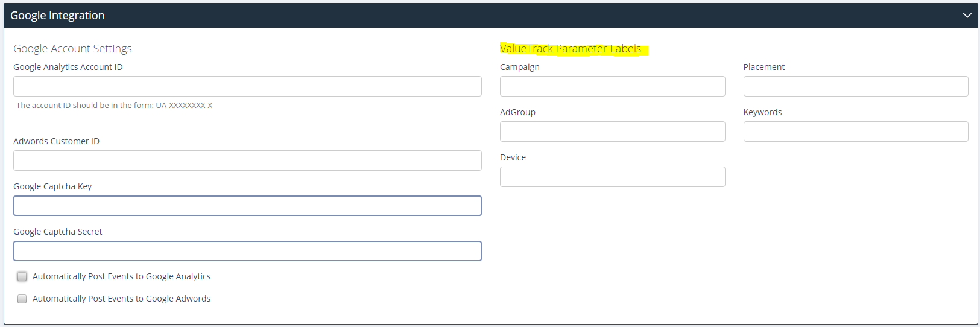The height and width of the screenshot is (327, 980).
Task: Focus the Google Analytics Account ID field
Action: pyautogui.click(x=247, y=86)
